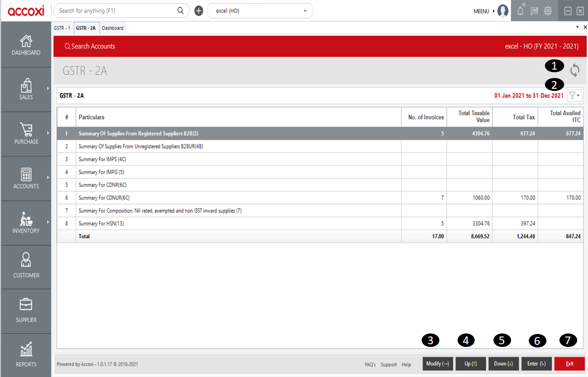Open the Help link
The height and width of the screenshot is (377, 588).
pos(406,365)
